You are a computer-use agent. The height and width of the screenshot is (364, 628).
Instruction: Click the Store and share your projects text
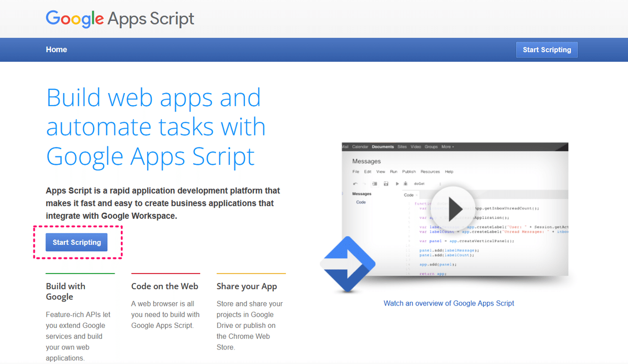pyautogui.click(x=250, y=325)
